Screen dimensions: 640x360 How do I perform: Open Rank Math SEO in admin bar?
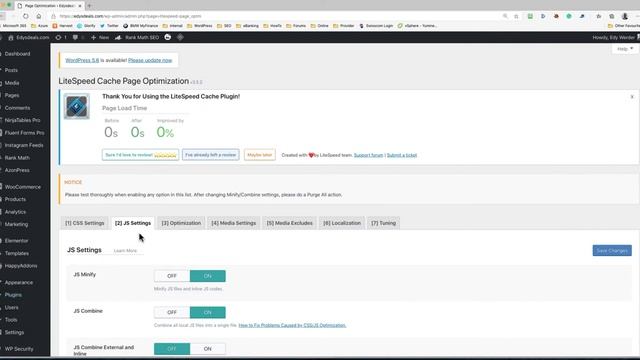tap(137, 37)
